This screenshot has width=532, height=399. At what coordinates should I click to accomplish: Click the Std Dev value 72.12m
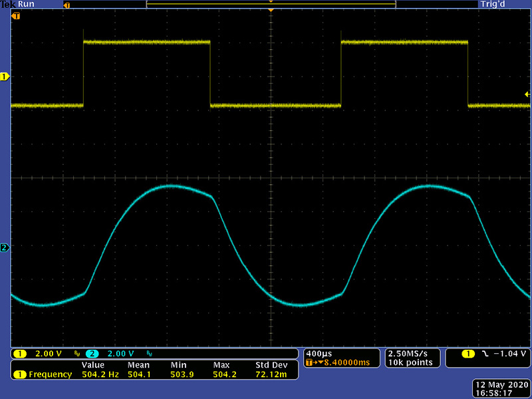(x=271, y=374)
